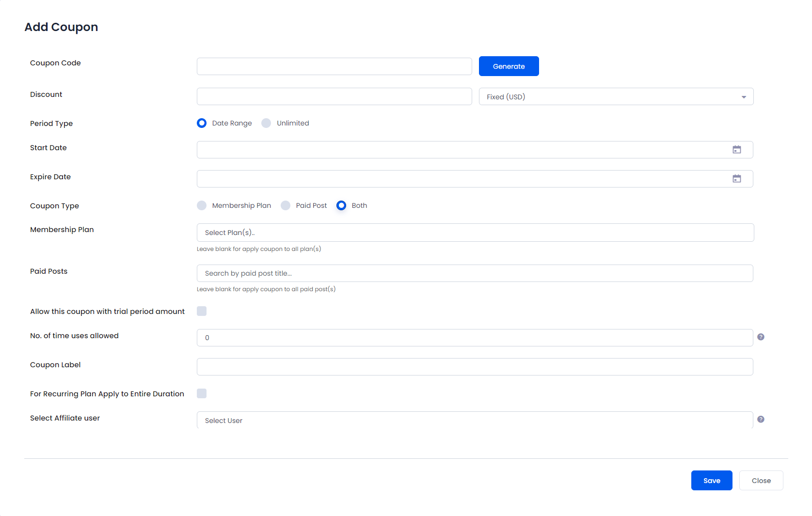
Task: Click the 'Select Affiliate user' label
Action: [65, 418]
